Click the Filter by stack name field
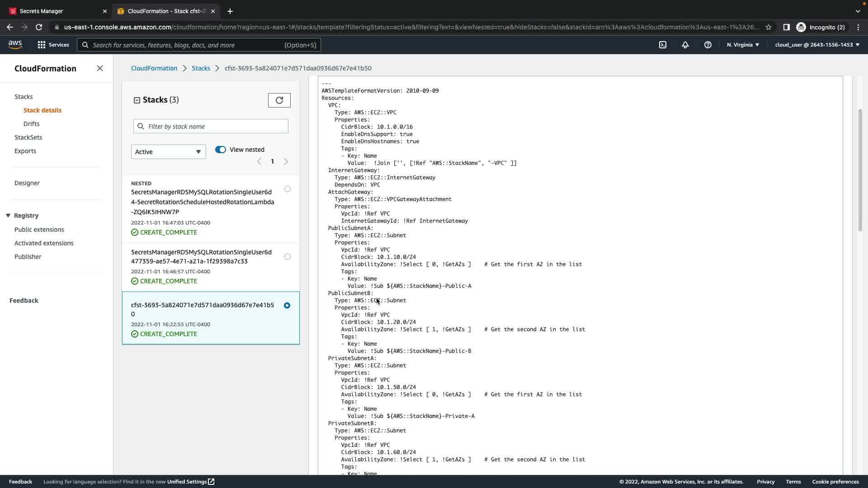The width and height of the screenshot is (868, 488). tap(211, 127)
